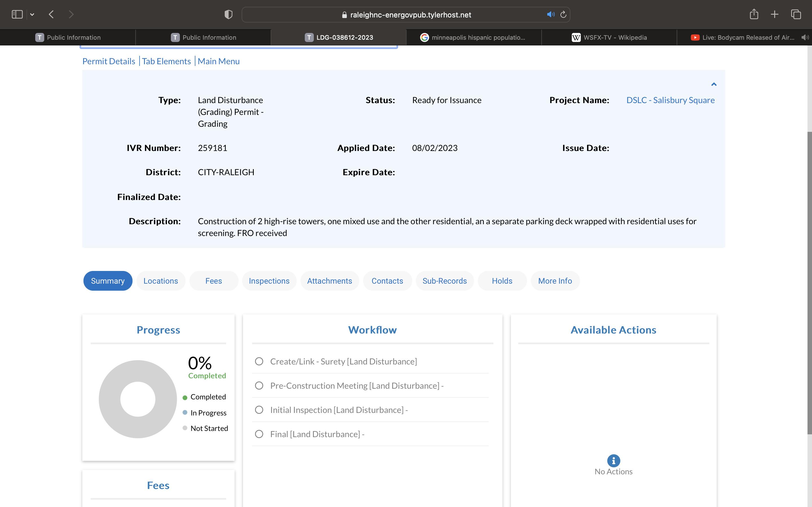Mute audio via address bar speaker icon
The width and height of the screenshot is (812, 507).
[x=550, y=14]
